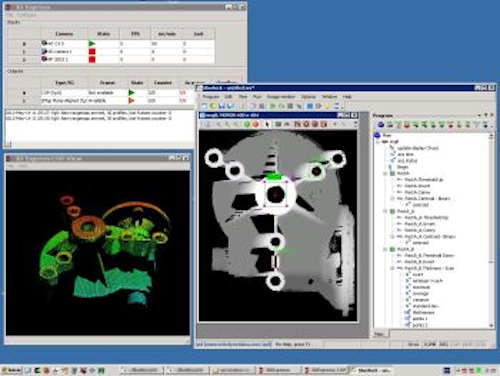This screenshot has height=376, width=500.
Task: Open the Configure menu in the back window
Action: [27, 15]
